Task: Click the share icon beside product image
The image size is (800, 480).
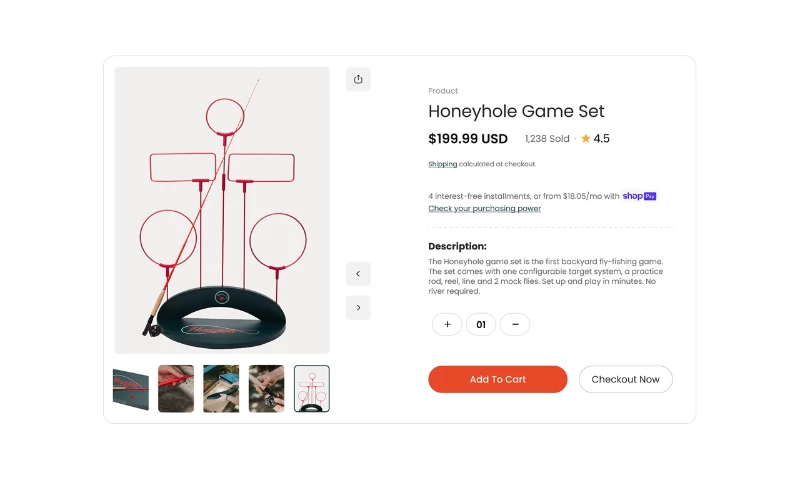Action: tap(358, 79)
